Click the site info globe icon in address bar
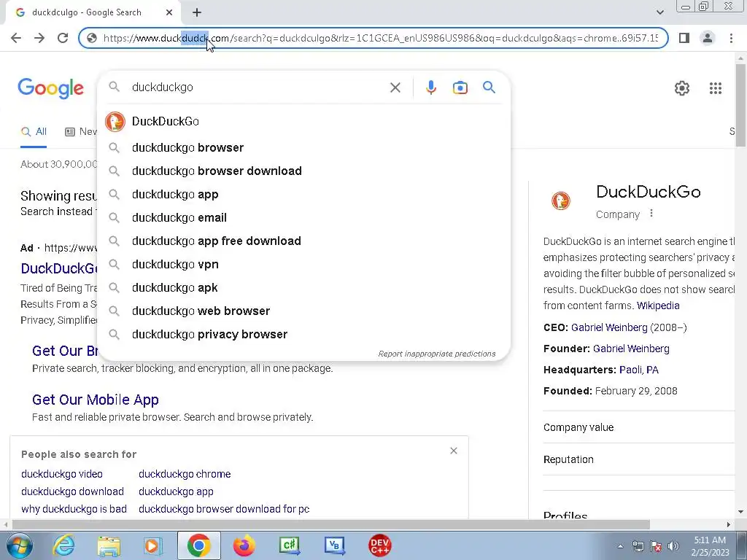This screenshot has height=560, width=747. point(92,38)
